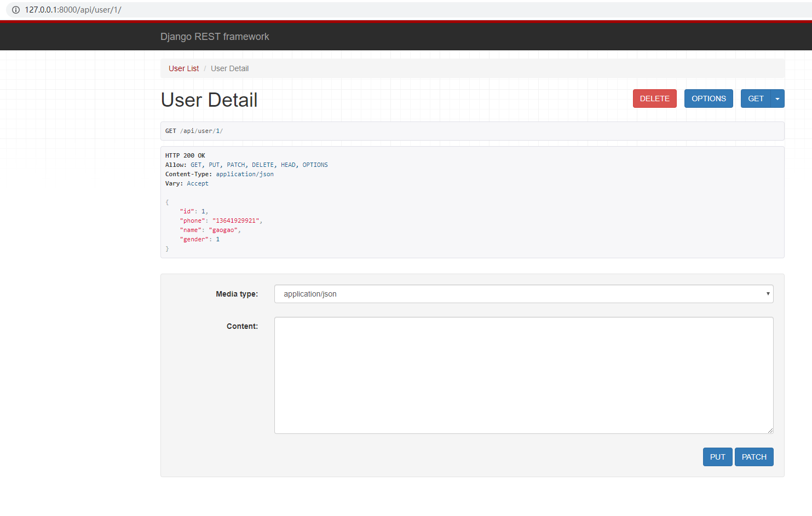The image size is (812, 516).
Task: Click Content-Type application/json header value
Action: [x=245, y=174]
